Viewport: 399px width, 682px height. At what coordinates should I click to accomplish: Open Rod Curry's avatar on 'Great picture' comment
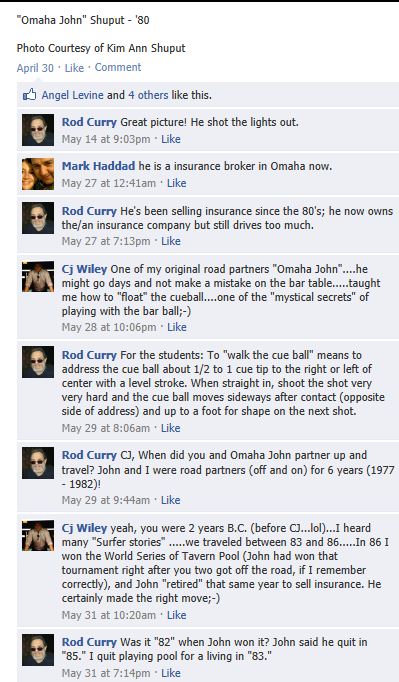tap(38, 130)
